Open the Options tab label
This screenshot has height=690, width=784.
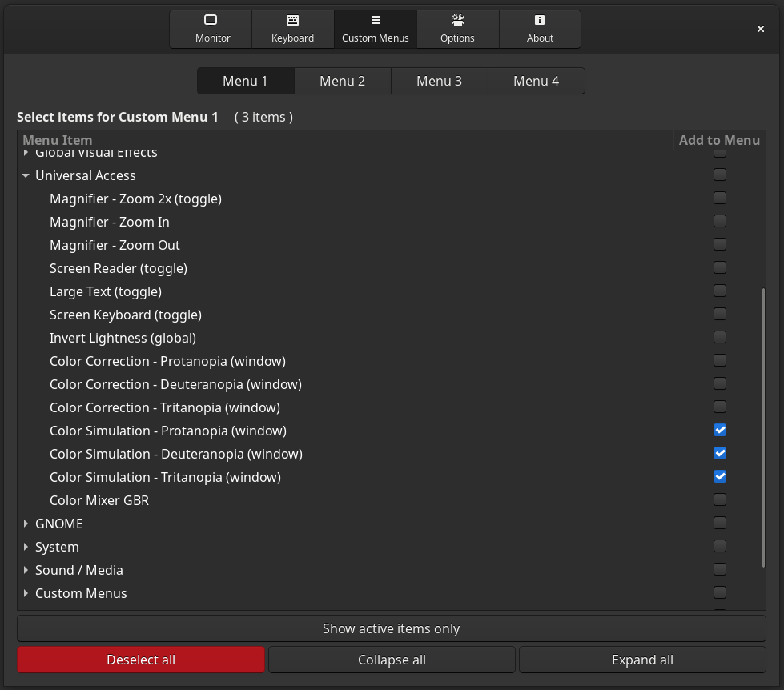[x=457, y=38]
